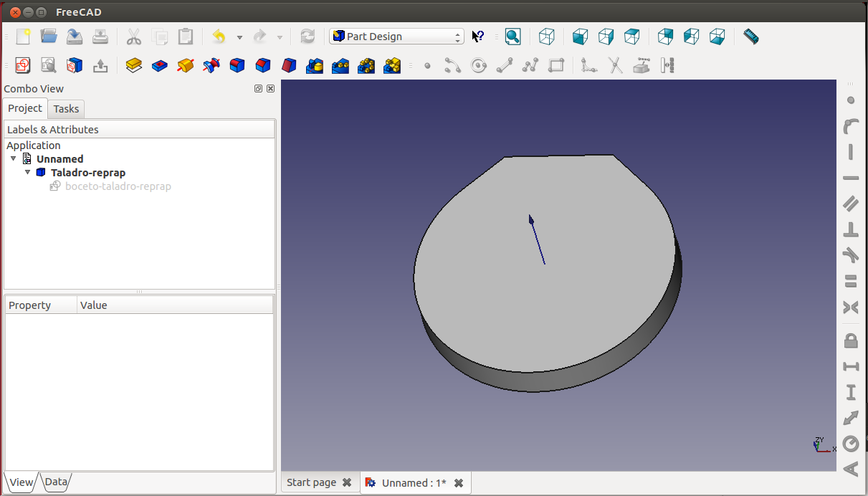Click the Pad tool icon
This screenshot has width=868, height=496.
point(133,66)
